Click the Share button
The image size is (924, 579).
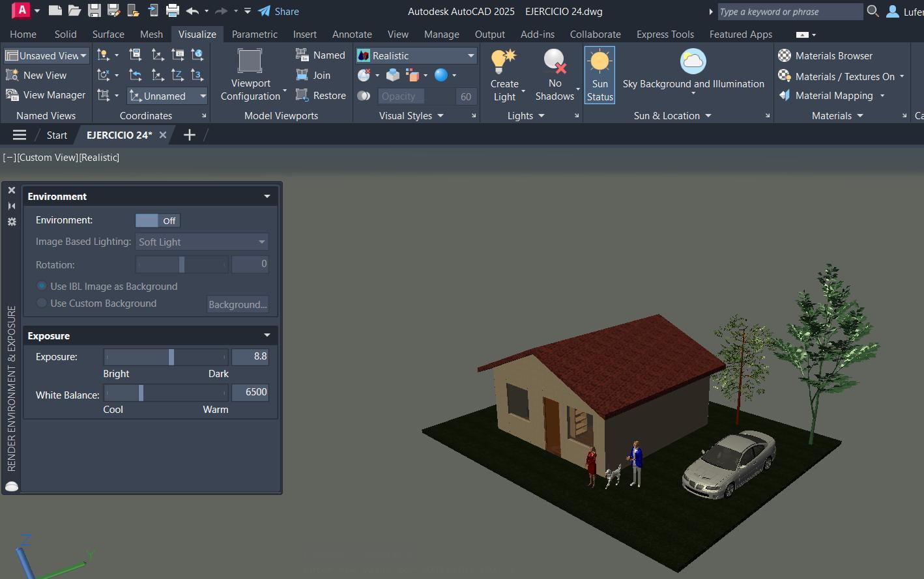click(x=278, y=11)
